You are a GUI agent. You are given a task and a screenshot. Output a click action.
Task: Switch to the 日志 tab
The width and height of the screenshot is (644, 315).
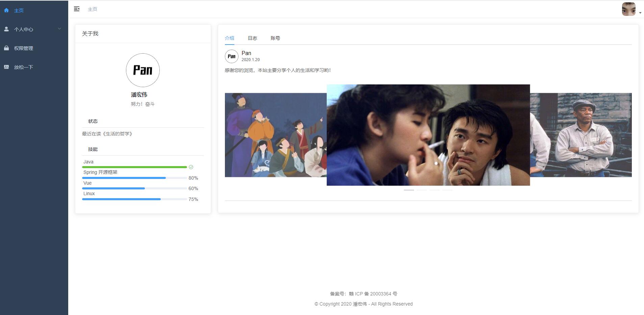pos(253,38)
